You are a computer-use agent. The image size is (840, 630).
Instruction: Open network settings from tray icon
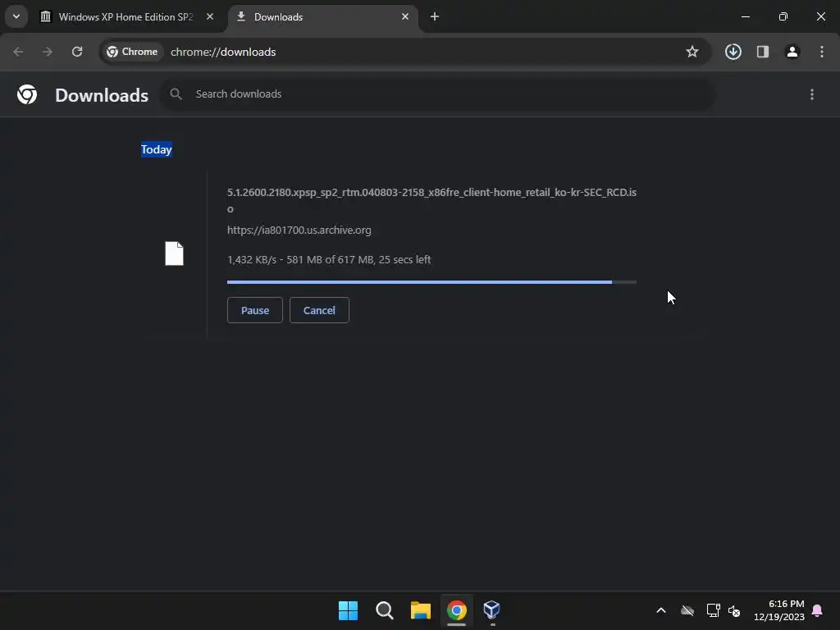point(713,610)
